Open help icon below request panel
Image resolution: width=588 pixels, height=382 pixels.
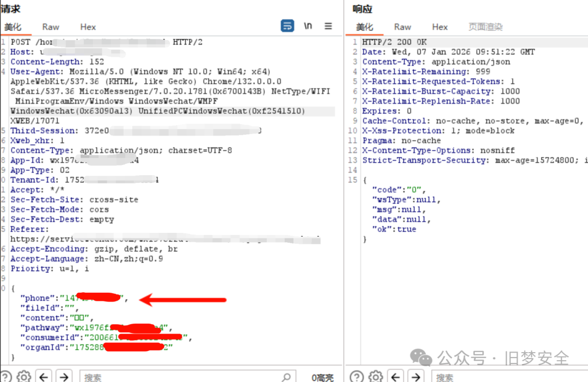[5, 377]
